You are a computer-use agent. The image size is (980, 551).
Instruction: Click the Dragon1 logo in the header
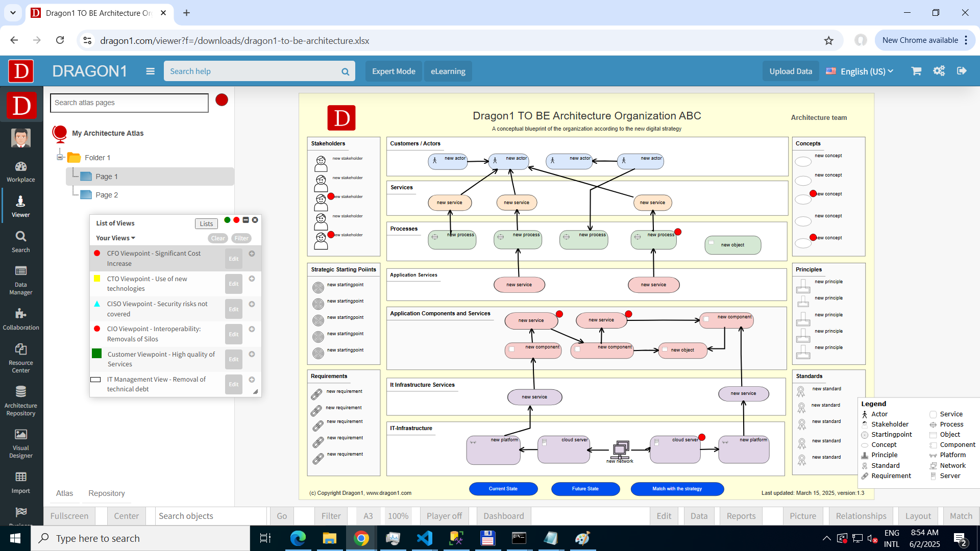(x=21, y=71)
